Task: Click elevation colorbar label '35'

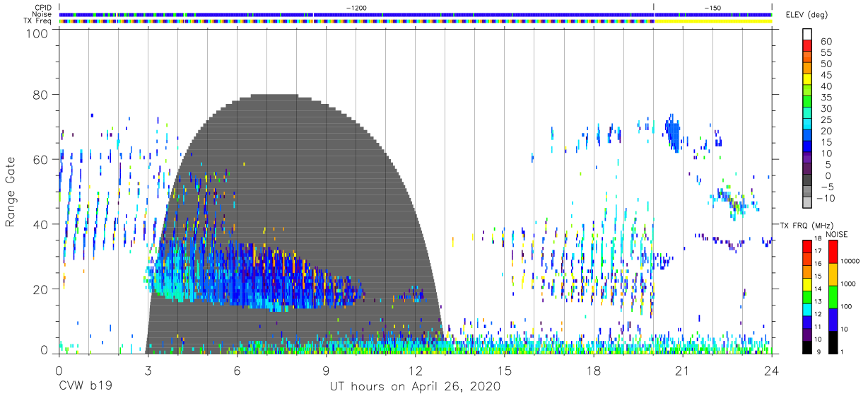Action: [x=825, y=97]
